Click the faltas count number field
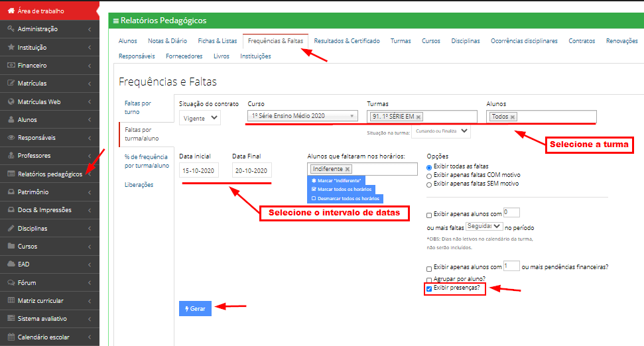644x346 pixels. pos(511,213)
